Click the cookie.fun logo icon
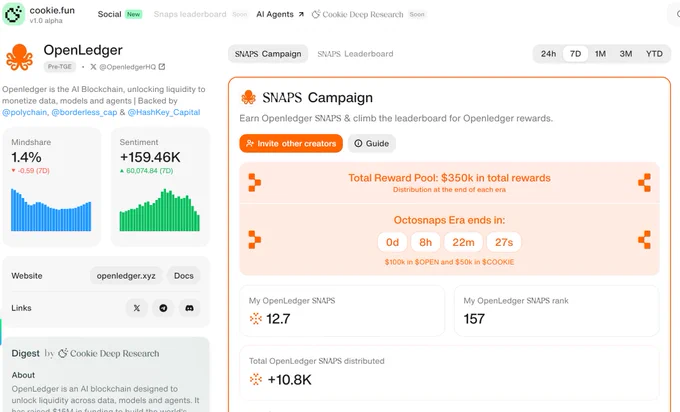The height and width of the screenshot is (412, 680). (x=13, y=14)
